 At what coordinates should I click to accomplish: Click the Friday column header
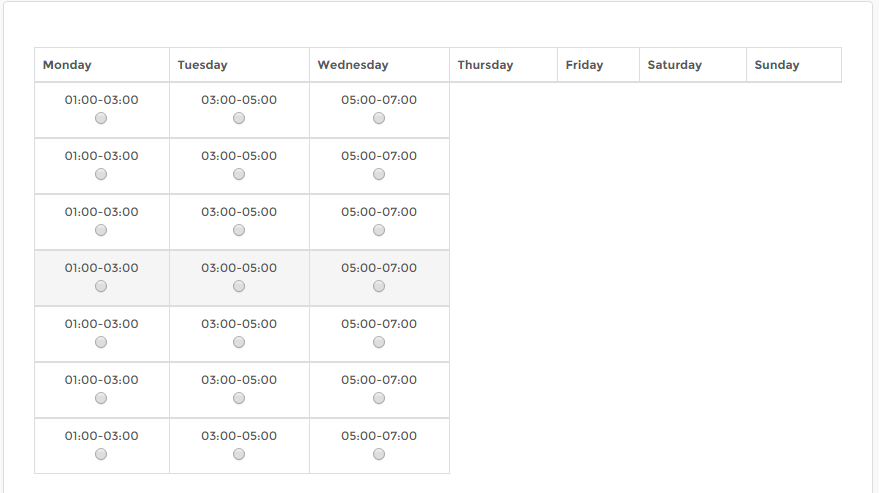point(584,65)
